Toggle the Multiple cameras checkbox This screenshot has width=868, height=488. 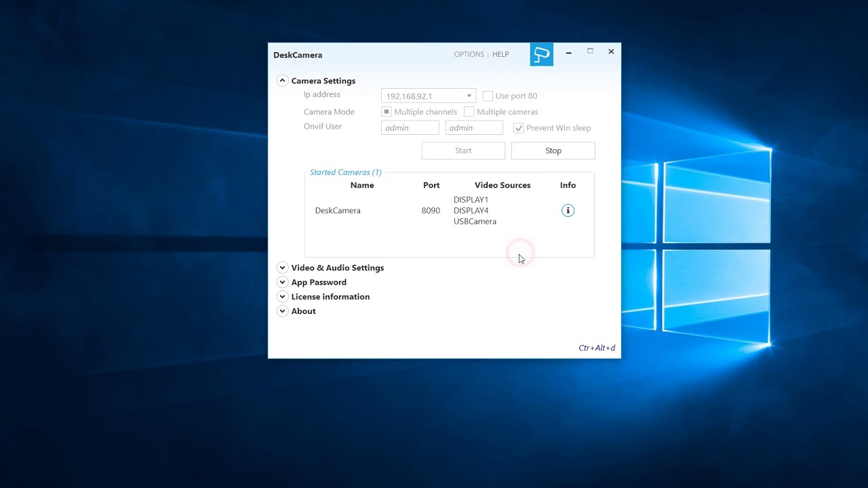[469, 112]
